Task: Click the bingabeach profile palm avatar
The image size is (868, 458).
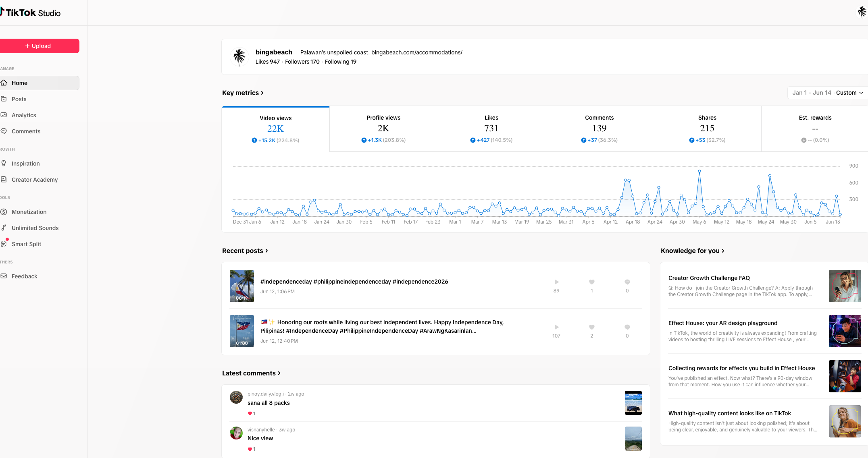Action: tap(239, 57)
